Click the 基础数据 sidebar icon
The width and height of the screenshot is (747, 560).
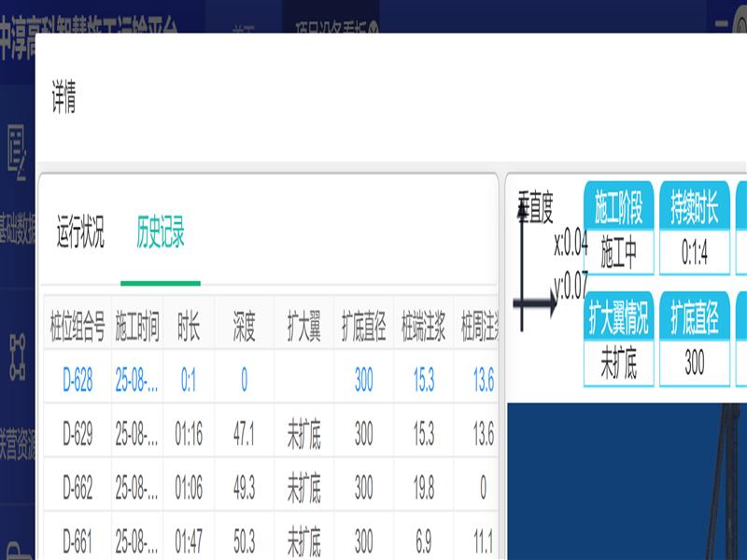click(17, 154)
